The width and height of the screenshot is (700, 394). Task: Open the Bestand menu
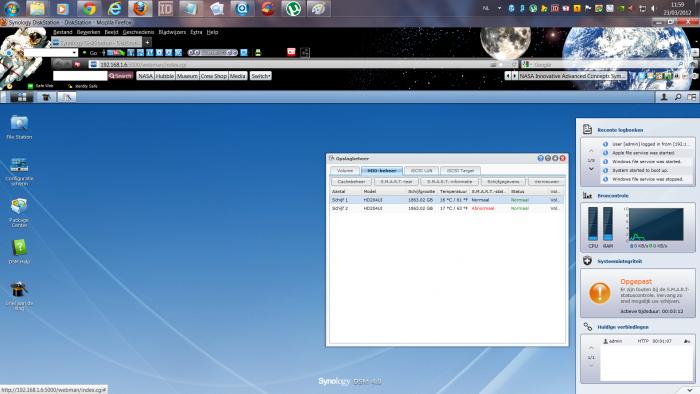pyautogui.click(x=62, y=32)
